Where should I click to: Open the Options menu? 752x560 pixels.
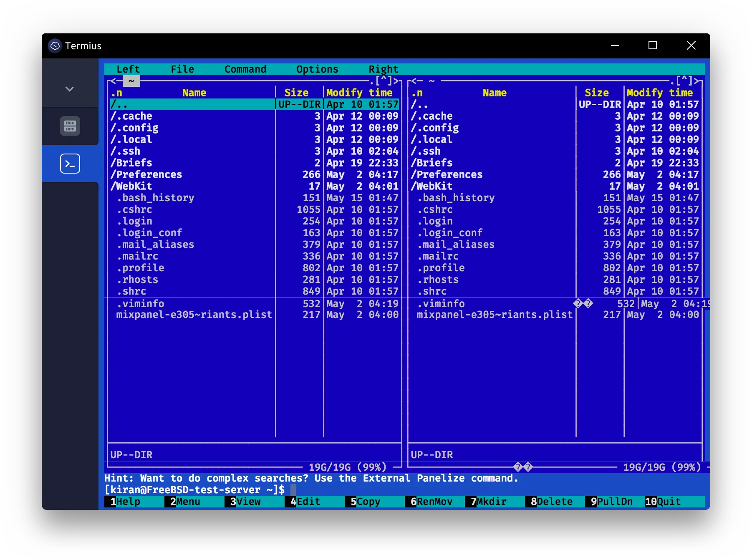317,69
